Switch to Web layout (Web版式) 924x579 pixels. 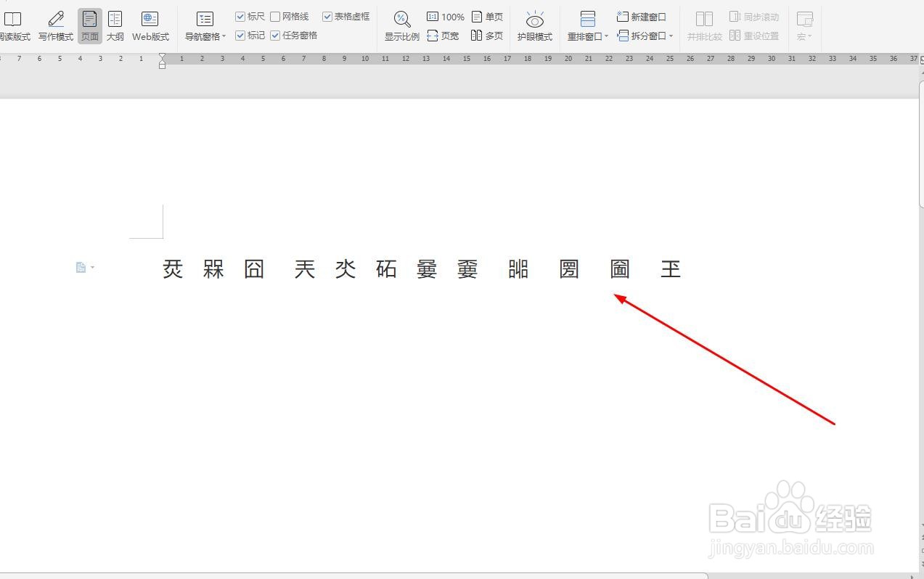point(150,26)
